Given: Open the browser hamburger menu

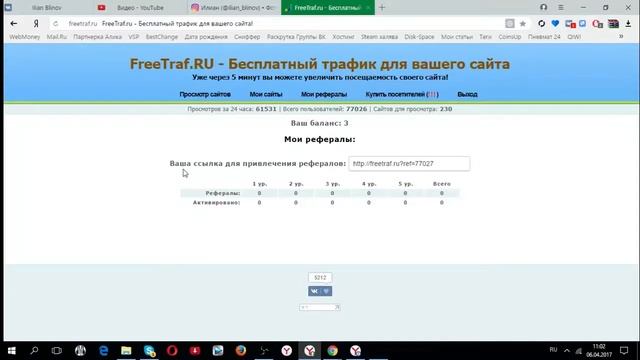Looking at the screenshot, I should point(561,7).
